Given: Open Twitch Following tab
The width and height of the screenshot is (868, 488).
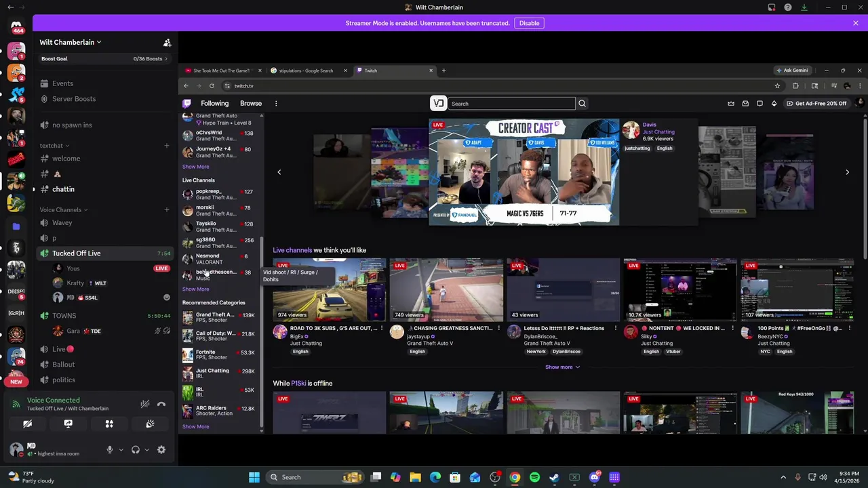Looking at the screenshot, I should click(214, 104).
